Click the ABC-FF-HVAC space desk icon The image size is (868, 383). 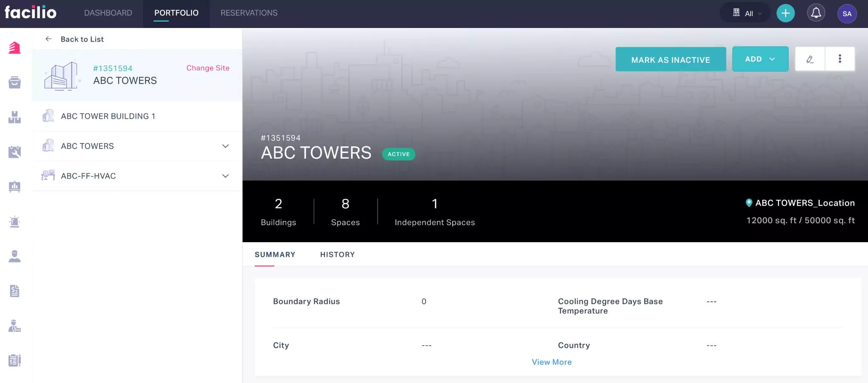48,176
